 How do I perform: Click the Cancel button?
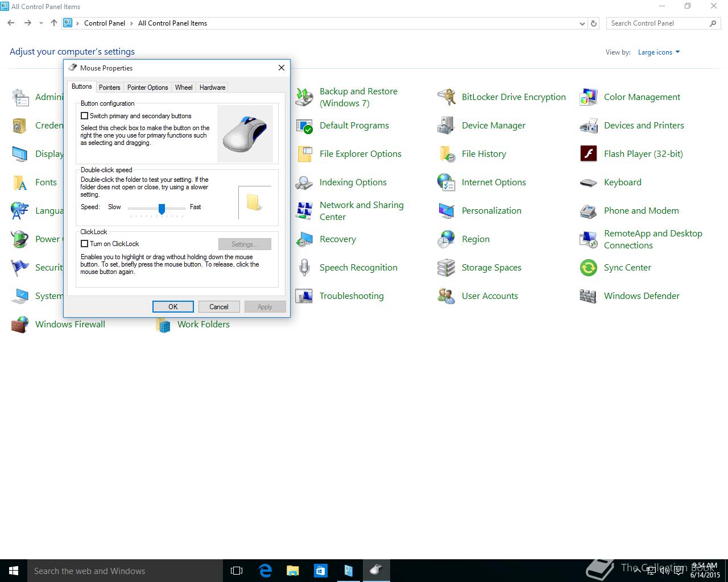pos(219,307)
